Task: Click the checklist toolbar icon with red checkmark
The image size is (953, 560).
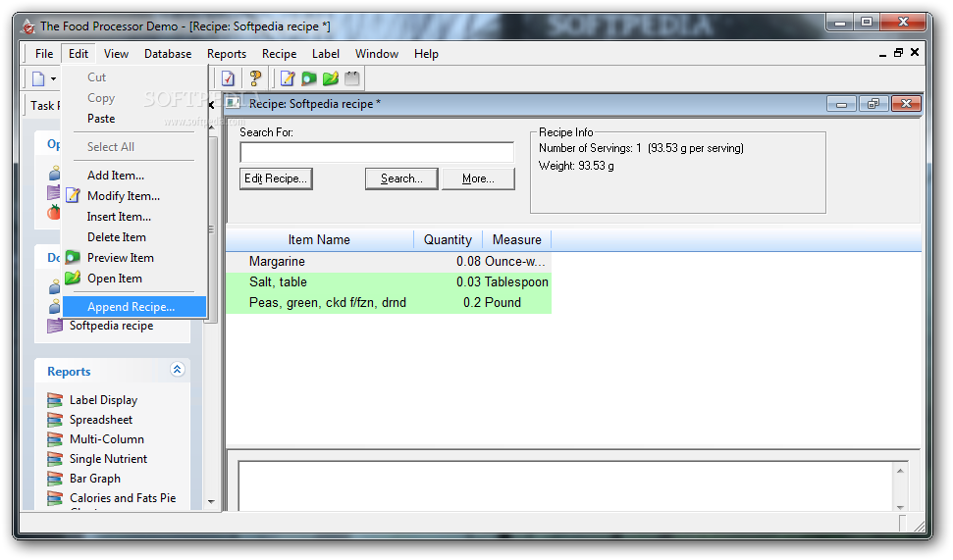Action: pyautogui.click(x=228, y=78)
